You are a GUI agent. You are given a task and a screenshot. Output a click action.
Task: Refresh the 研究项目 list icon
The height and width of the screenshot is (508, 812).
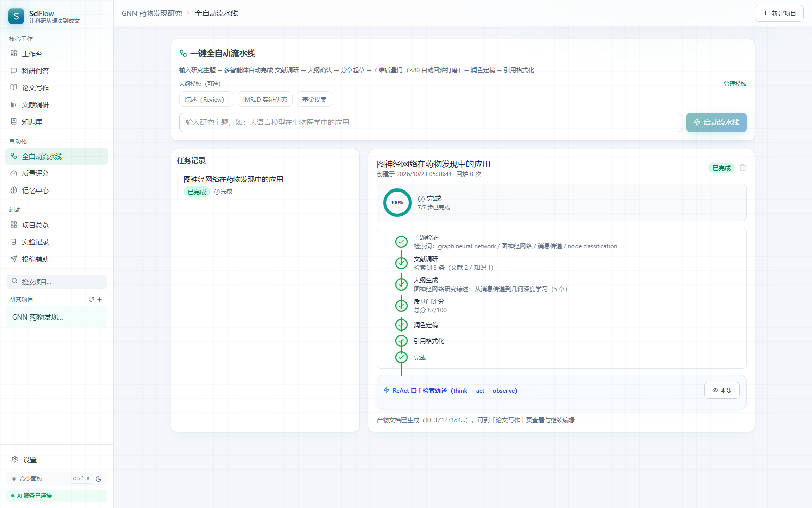point(91,299)
